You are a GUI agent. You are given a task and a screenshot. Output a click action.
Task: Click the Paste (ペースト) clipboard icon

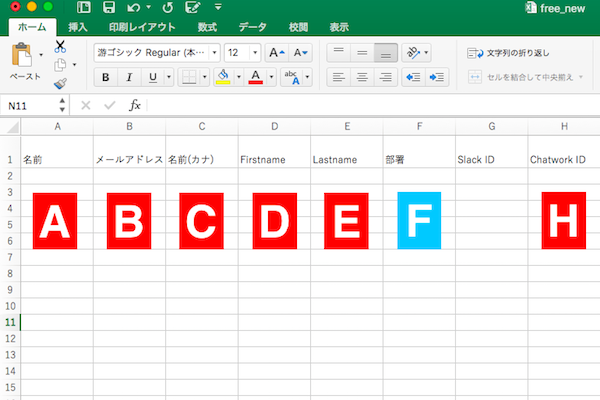pyautogui.click(x=22, y=57)
